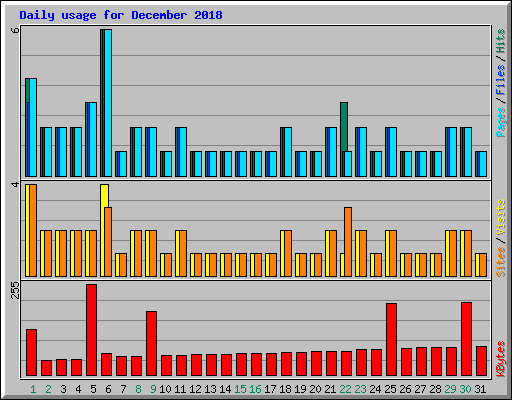
Task: Select day label "23" on the x-axis
Action: [360, 389]
